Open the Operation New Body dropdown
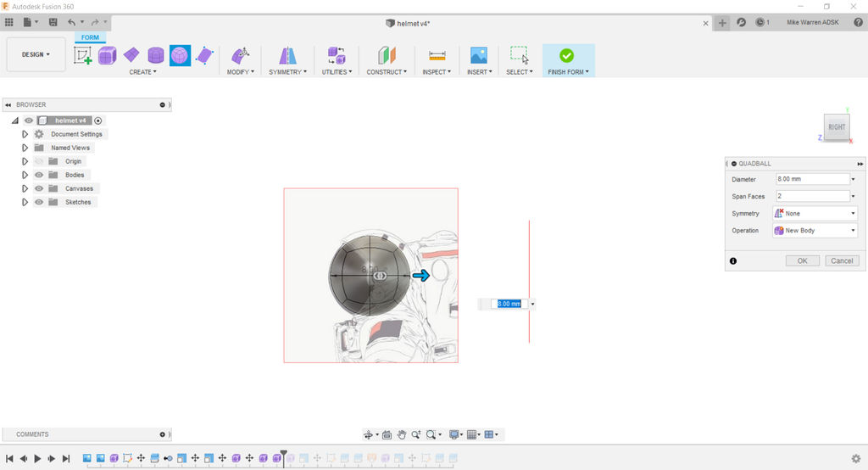Image resolution: width=868 pixels, height=470 pixels. [x=815, y=231]
